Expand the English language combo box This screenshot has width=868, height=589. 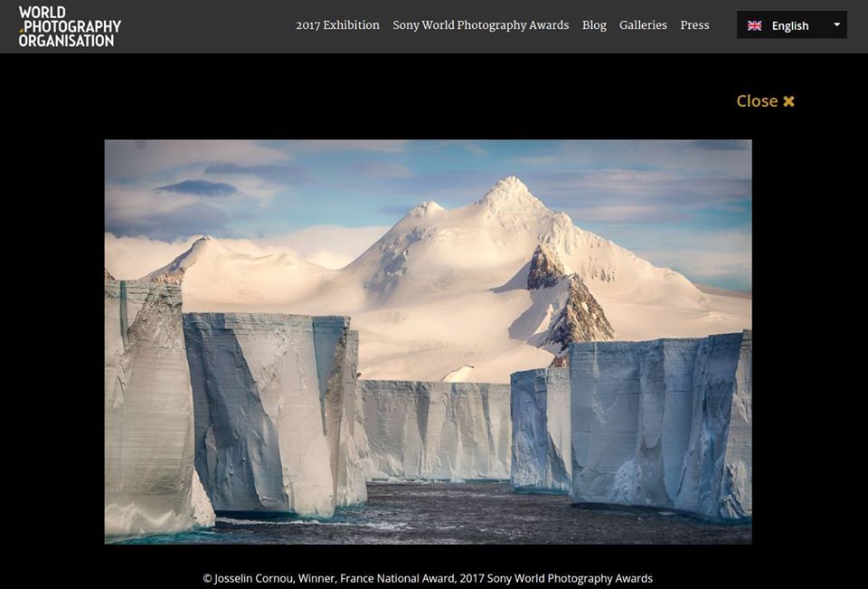tap(791, 25)
